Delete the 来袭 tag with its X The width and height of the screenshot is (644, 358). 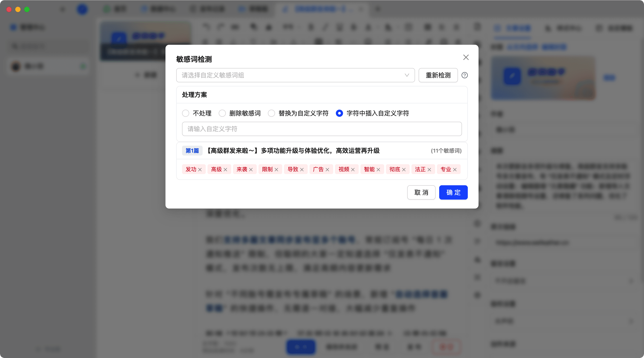(251, 170)
